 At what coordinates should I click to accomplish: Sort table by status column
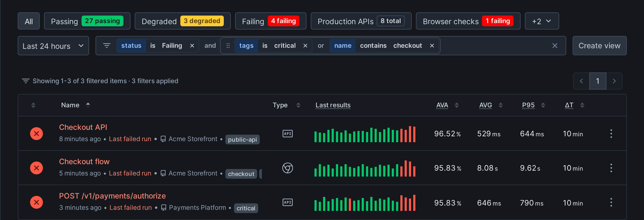tap(33, 105)
